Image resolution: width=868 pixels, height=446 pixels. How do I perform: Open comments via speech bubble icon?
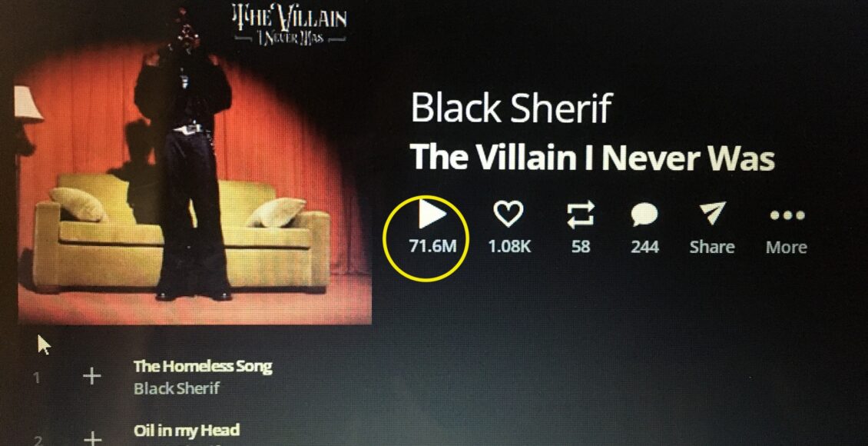point(644,215)
